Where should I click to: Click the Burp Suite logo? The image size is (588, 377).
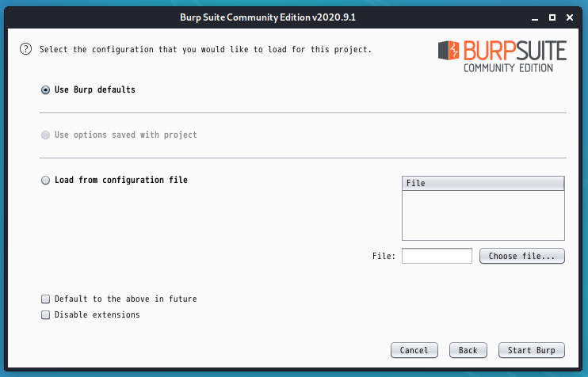[x=502, y=52]
